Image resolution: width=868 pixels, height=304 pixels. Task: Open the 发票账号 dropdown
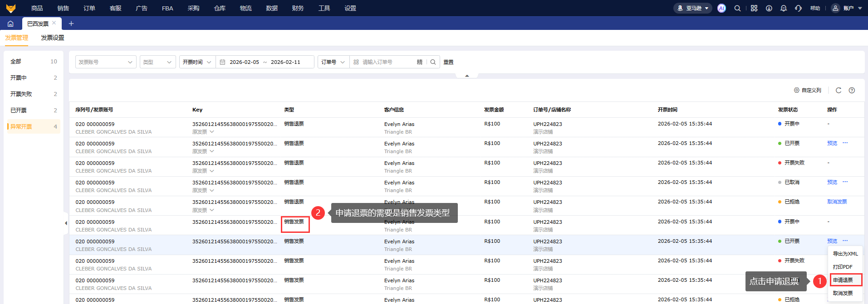point(106,62)
